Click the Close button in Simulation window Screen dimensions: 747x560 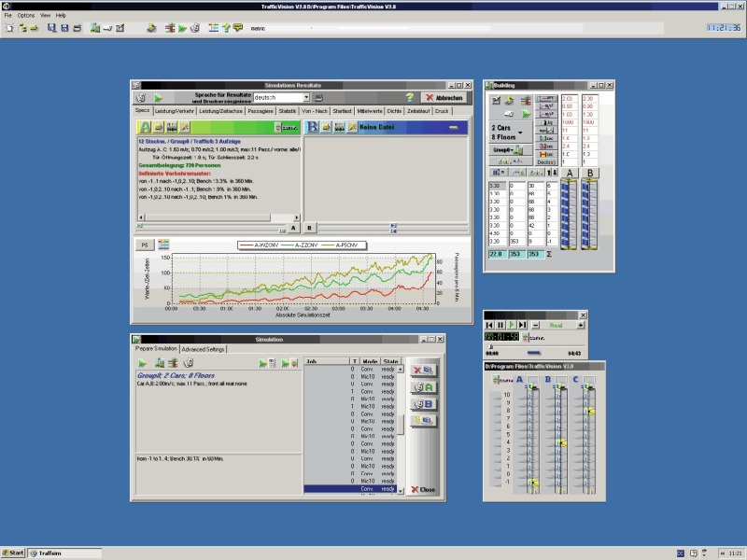[423, 489]
